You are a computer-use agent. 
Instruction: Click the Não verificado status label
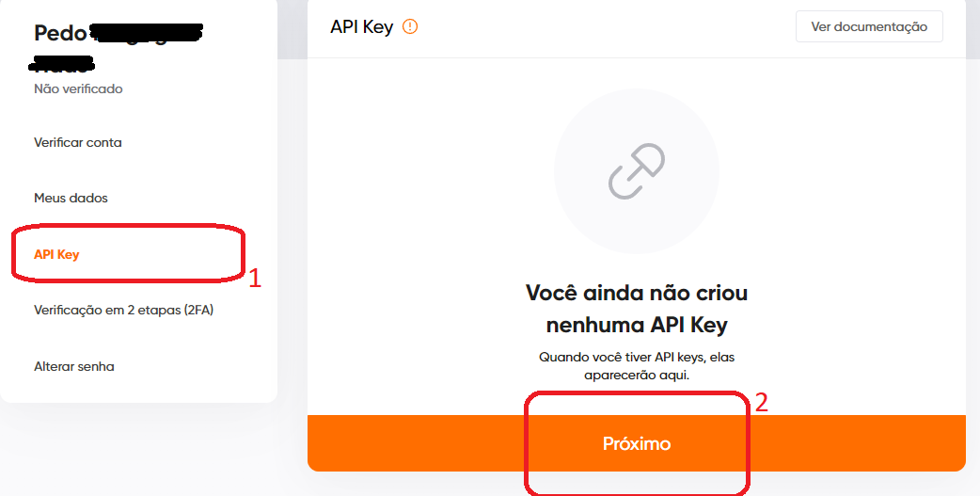(78, 89)
